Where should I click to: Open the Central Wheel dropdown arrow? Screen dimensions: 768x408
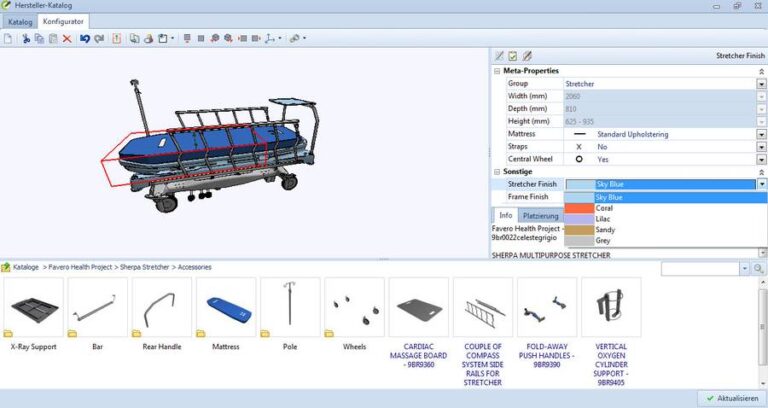(761, 159)
